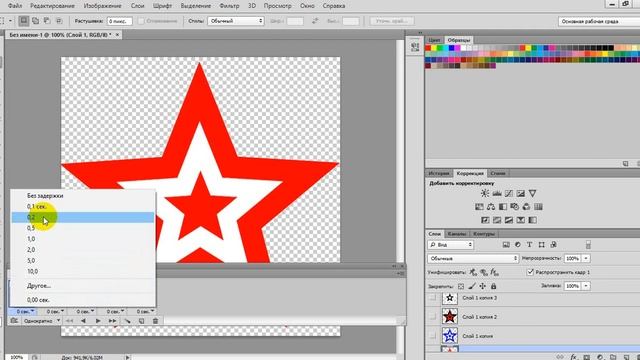
Task: Toggle the 'Распространить кадр 1' checkbox
Action: coord(530,272)
